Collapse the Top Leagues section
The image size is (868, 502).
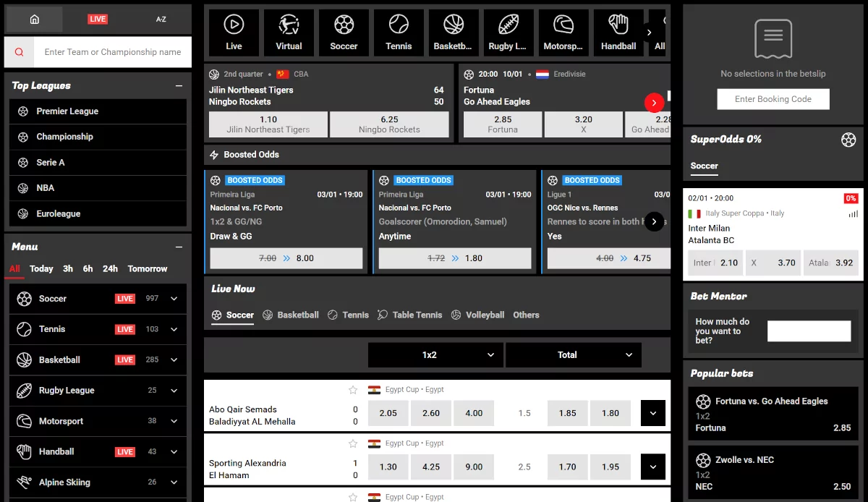(x=179, y=85)
